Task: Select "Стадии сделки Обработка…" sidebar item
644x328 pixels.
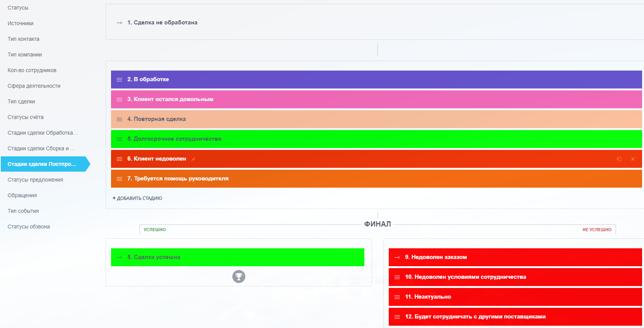Action: (42, 133)
